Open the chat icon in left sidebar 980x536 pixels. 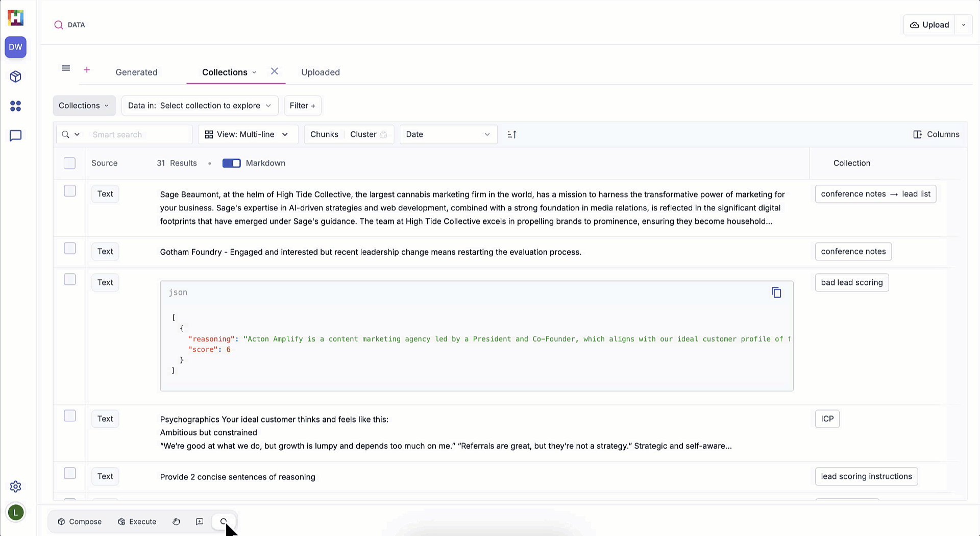(x=15, y=136)
